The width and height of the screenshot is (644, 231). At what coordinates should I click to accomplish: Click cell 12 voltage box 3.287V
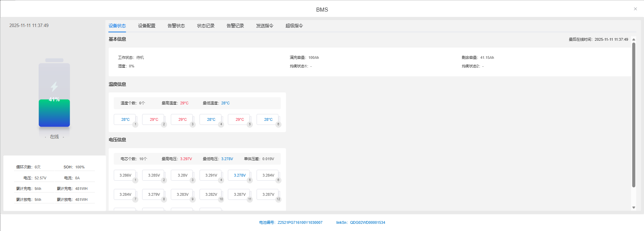[268, 194]
